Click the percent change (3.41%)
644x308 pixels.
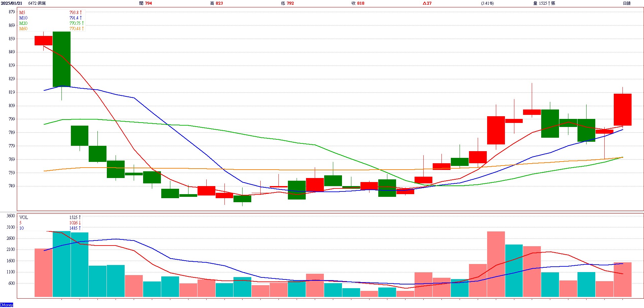pos(487,3)
